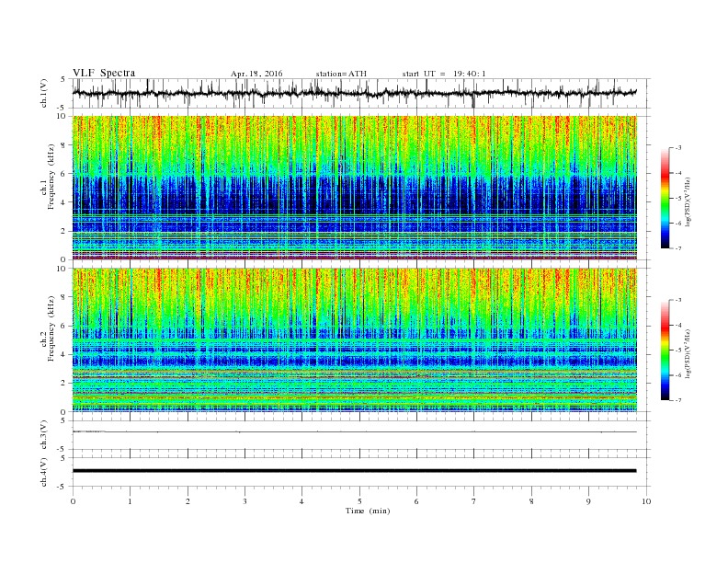Click the "-5" tick on ch.4(V) axis
The width and height of the screenshot is (728, 563).
(63, 487)
